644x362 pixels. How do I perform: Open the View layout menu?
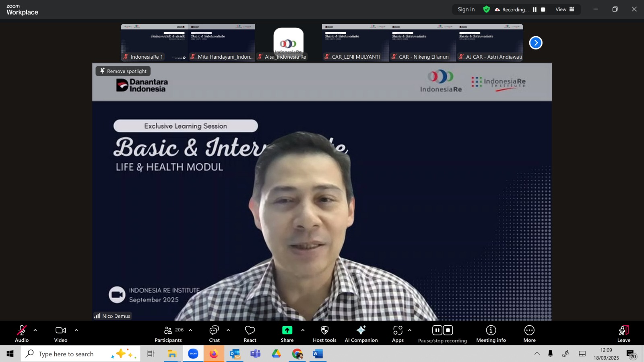point(565,10)
